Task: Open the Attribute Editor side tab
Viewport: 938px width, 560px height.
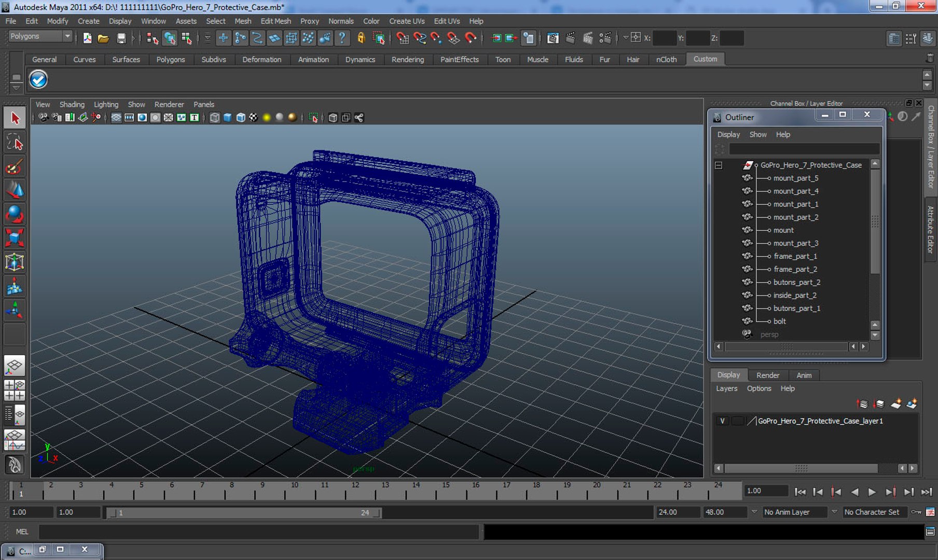Action: (x=931, y=229)
